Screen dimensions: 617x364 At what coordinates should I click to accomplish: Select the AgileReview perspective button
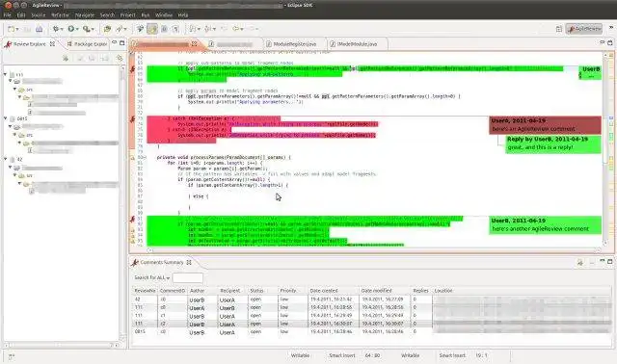[584, 29]
